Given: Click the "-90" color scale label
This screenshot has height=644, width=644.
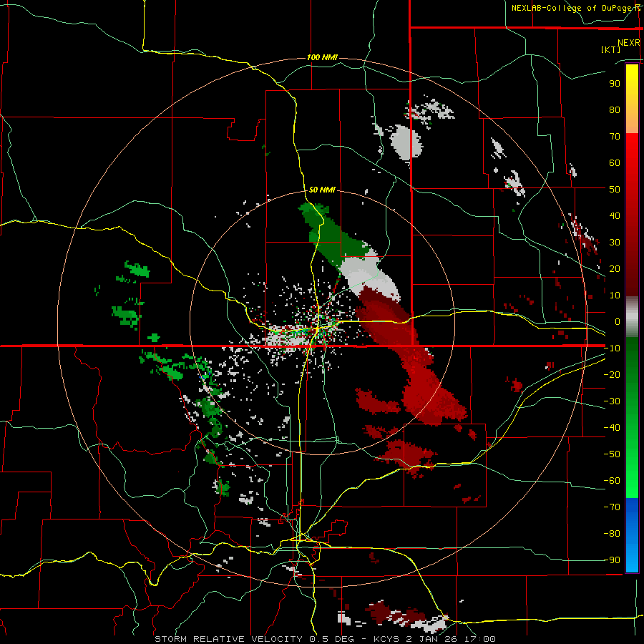Looking at the screenshot, I should (x=613, y=560).
